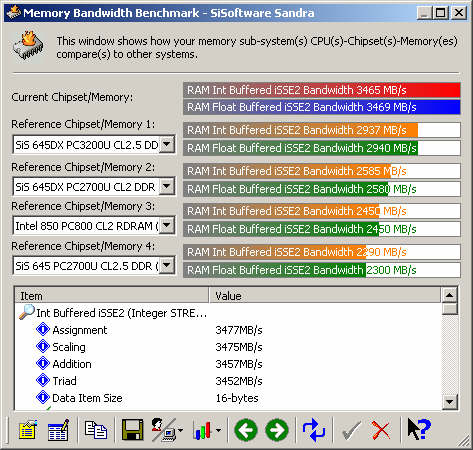The height and width of the screenshot is (450, 473).
Task: Go forward with the green right arrow
Action: (277, 430)
